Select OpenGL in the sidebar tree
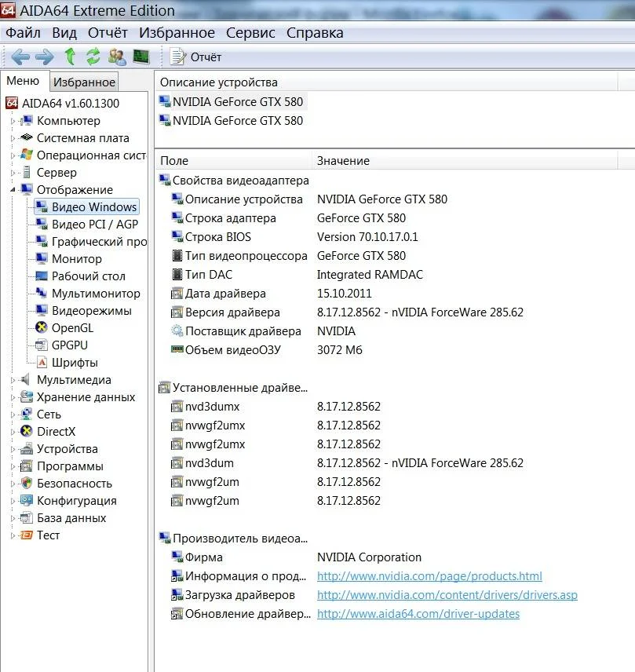 72,328
